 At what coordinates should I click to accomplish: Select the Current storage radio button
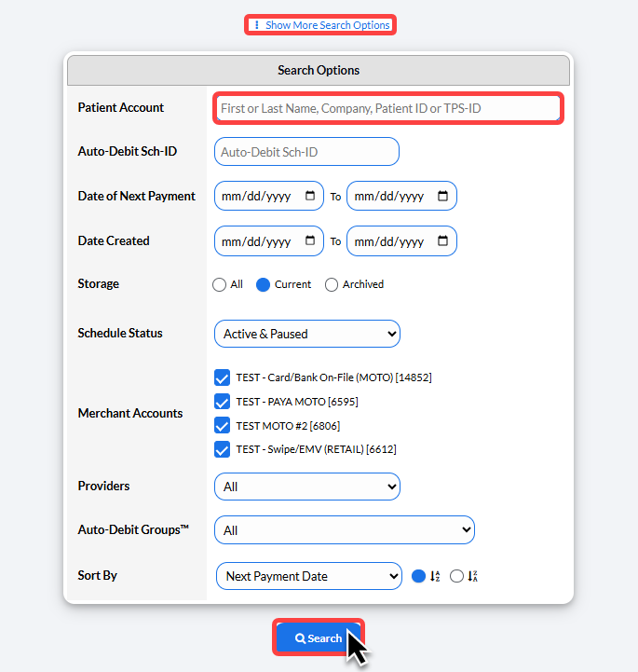(x=263, y=284)
